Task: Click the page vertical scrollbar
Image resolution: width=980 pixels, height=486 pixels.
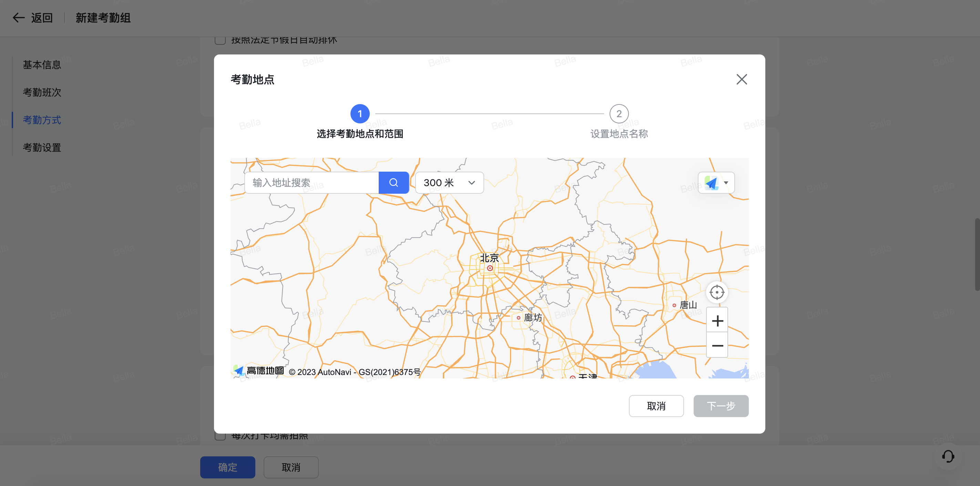Action: (x=977, y=254)
